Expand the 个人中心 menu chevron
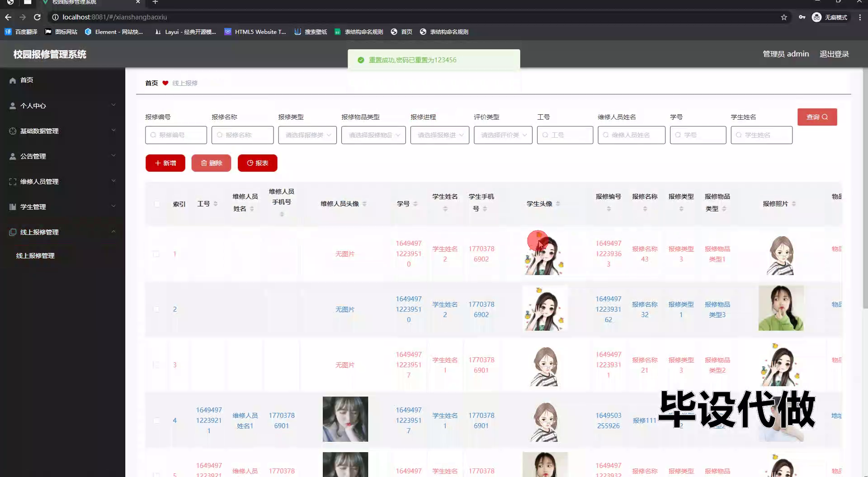868x477 pixels. [x=113, y=105]
